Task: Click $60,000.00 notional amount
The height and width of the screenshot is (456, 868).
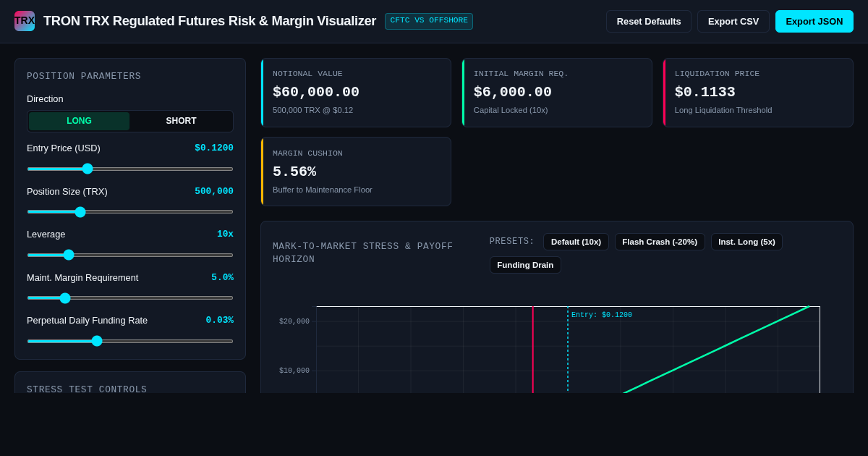Action: (x=316, y=92)
